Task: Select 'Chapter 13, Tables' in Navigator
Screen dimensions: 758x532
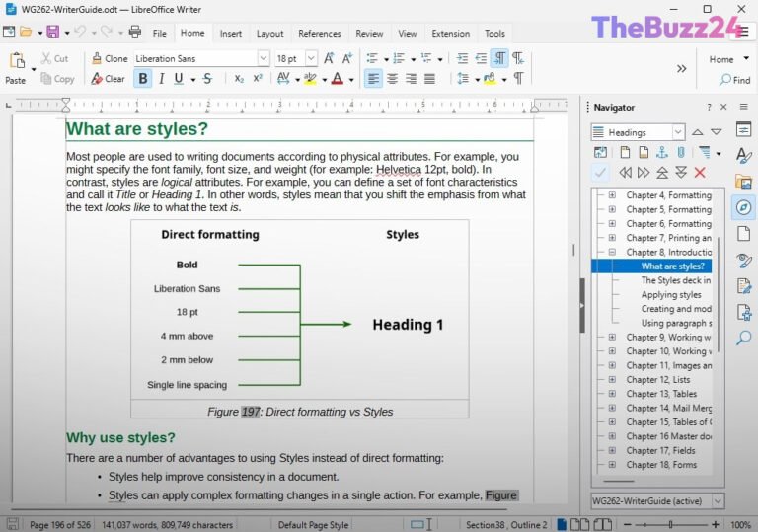Action: (661, 394)
